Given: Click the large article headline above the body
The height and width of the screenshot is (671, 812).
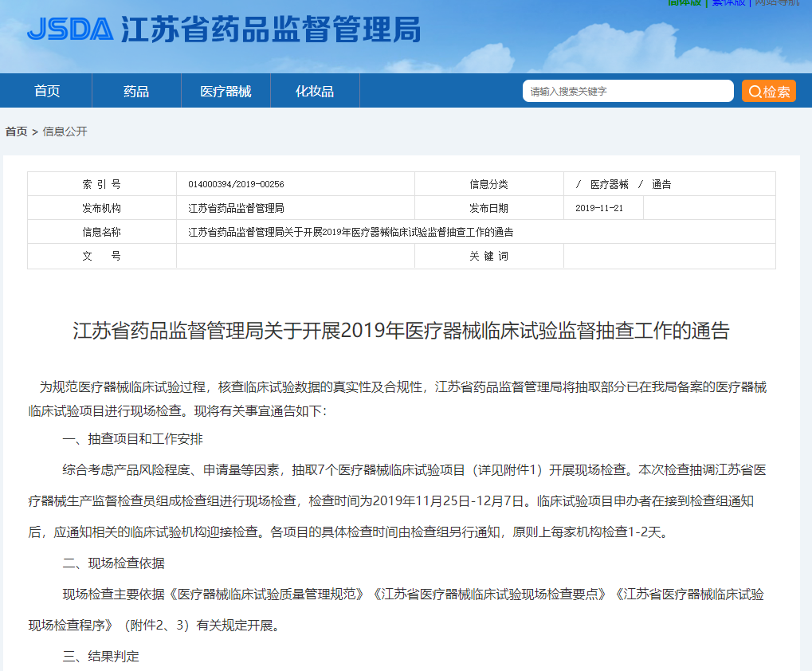Looking at the screenshot, I should pyautogui.click(x=401, y=332).
